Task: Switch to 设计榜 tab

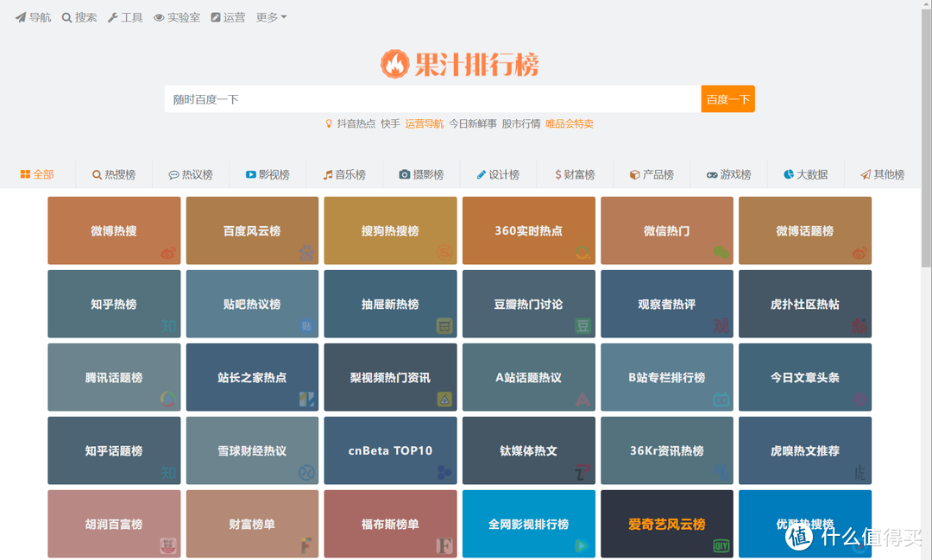Action: pos(498,174)
